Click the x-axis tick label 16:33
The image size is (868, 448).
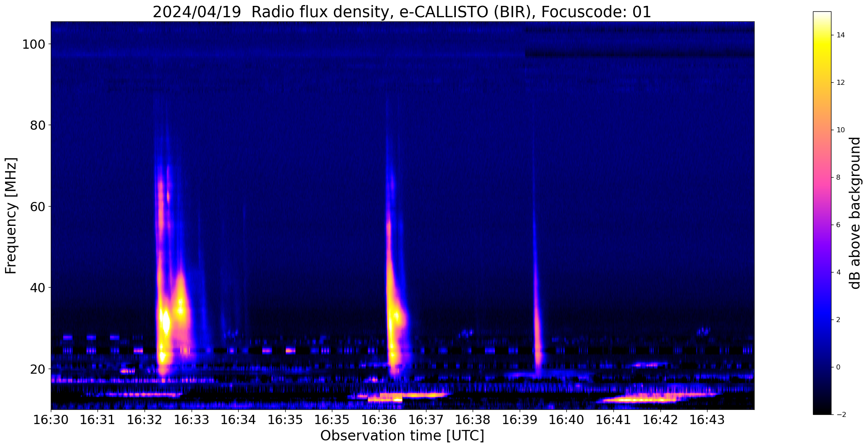coord(192,419)
